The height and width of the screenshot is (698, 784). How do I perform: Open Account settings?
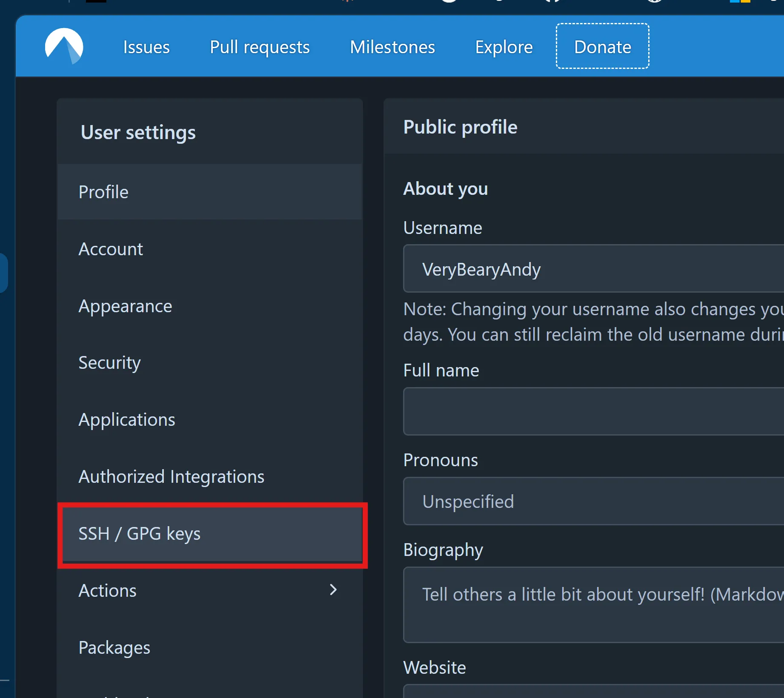point(210,249)
